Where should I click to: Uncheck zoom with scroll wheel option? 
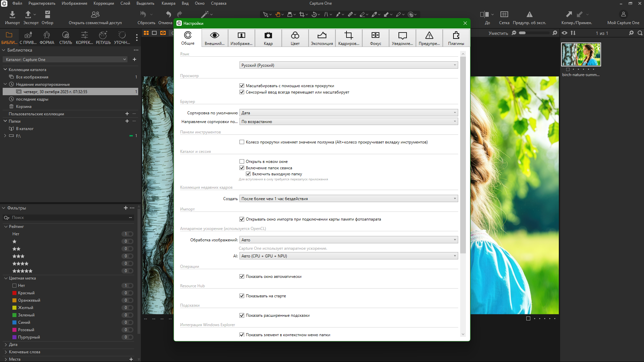tap(242, 86)
